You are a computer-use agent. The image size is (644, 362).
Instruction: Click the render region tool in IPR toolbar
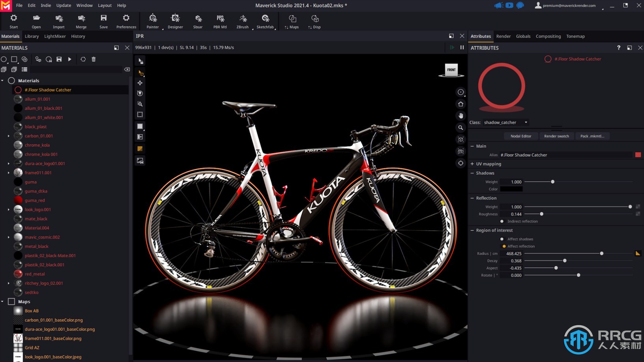(140, 114)
